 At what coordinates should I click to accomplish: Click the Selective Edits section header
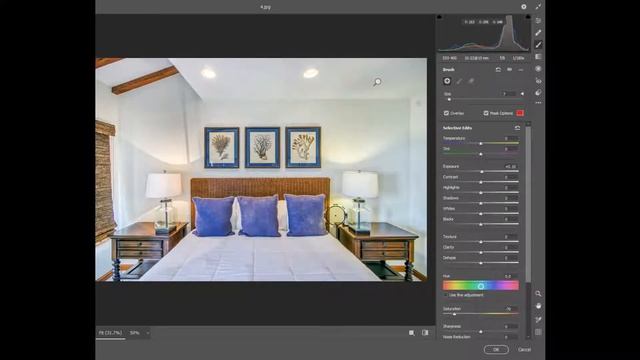click(x=457, y=128)
